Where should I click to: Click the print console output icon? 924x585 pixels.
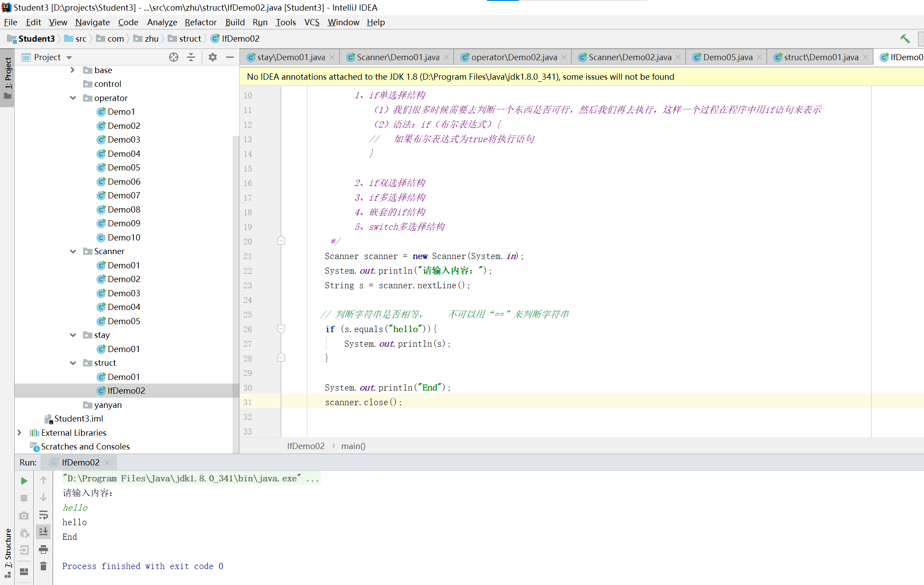pos(43,550)
